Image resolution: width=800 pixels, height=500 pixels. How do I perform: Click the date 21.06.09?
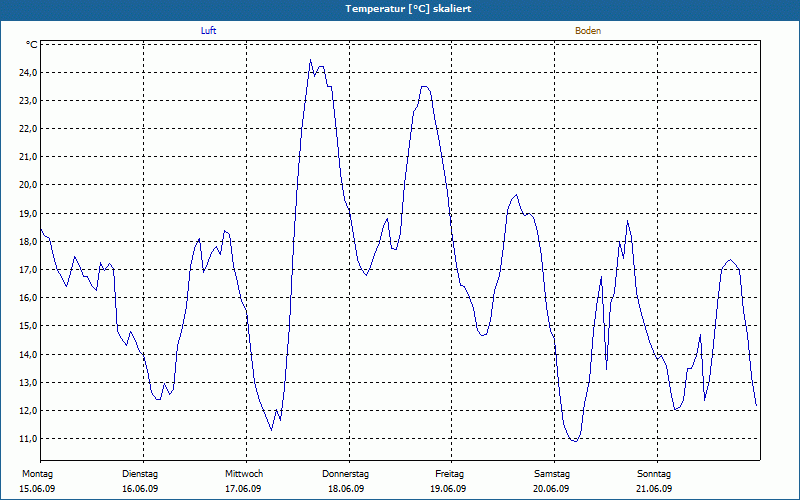(654, 489)
